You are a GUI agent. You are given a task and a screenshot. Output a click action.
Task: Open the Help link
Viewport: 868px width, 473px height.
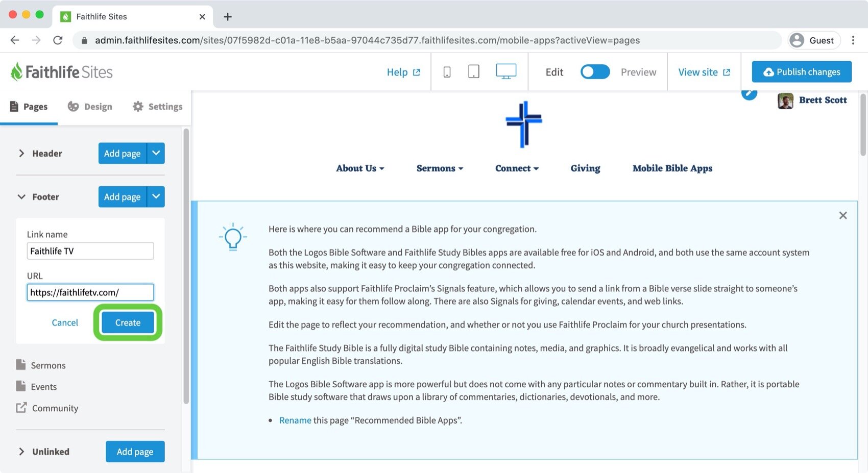coord(403,72)
